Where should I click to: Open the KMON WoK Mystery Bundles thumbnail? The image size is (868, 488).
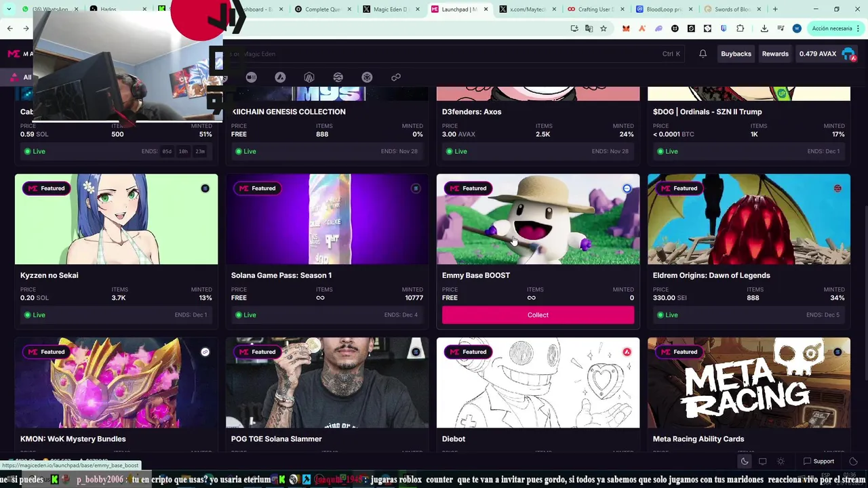tap(117, 382)
